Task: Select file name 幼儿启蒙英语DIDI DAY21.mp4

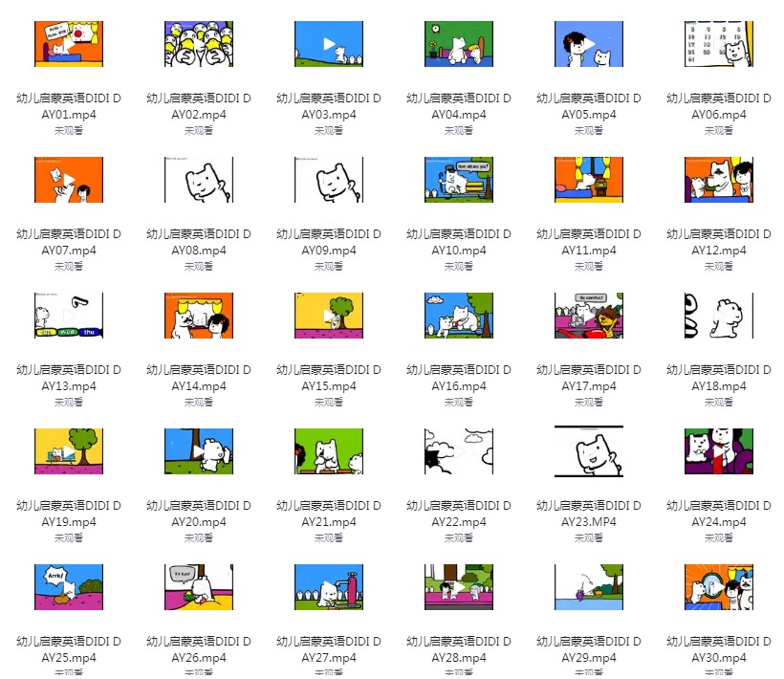Action: coord(329,514)
